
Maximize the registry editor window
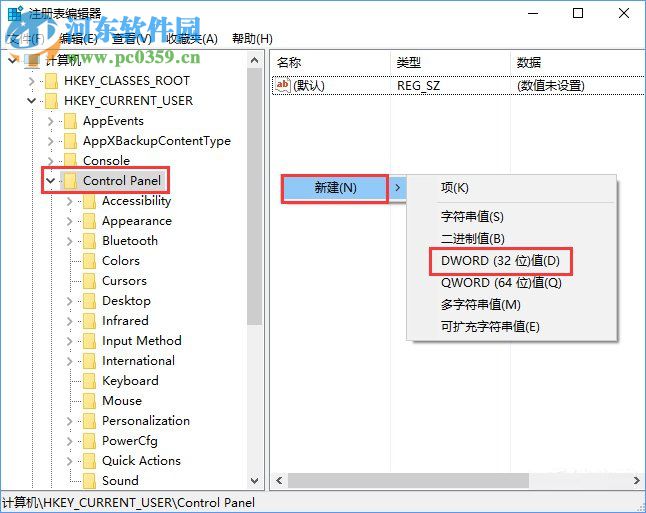click(578, 13)
